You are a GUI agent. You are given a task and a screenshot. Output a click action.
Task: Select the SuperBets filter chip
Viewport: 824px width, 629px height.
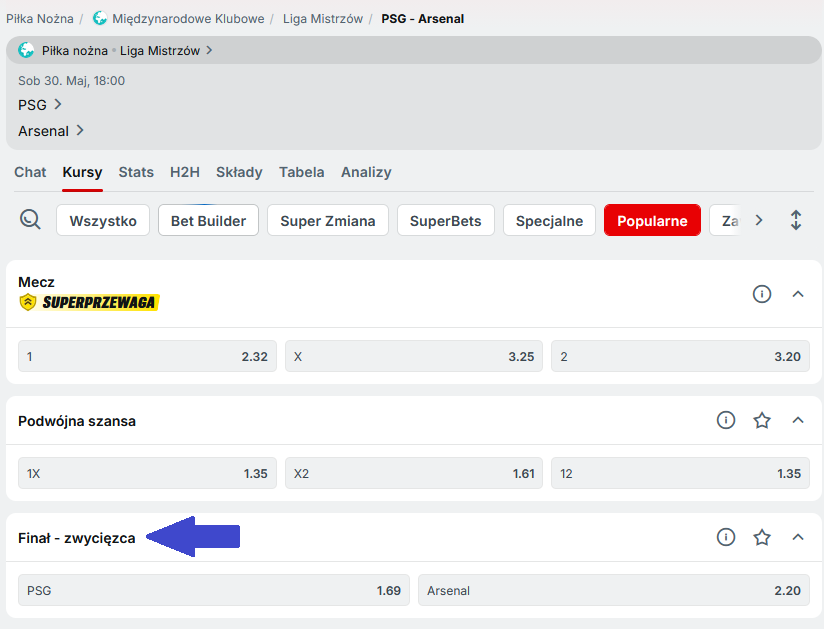point(446,220)
